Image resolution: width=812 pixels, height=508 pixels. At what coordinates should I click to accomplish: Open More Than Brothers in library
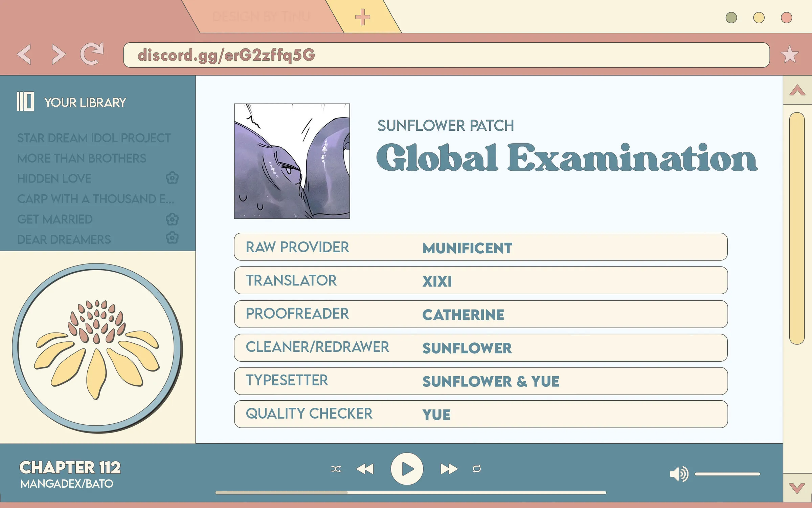[x=82, y=158]
